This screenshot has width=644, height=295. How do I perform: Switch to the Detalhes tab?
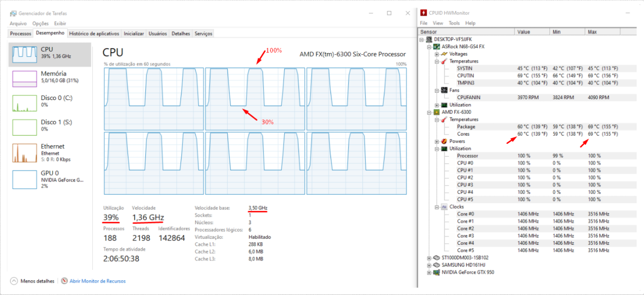point(181,34)
